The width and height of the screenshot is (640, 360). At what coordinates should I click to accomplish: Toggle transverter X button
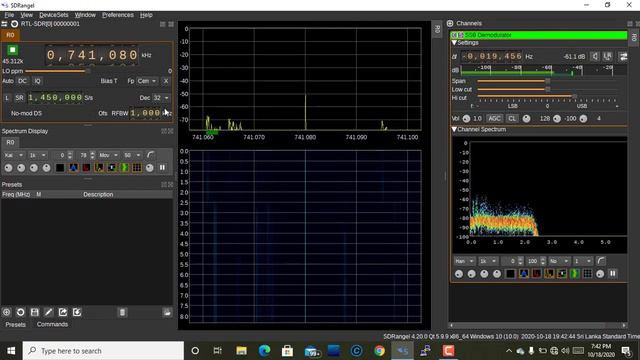(166, 81)
